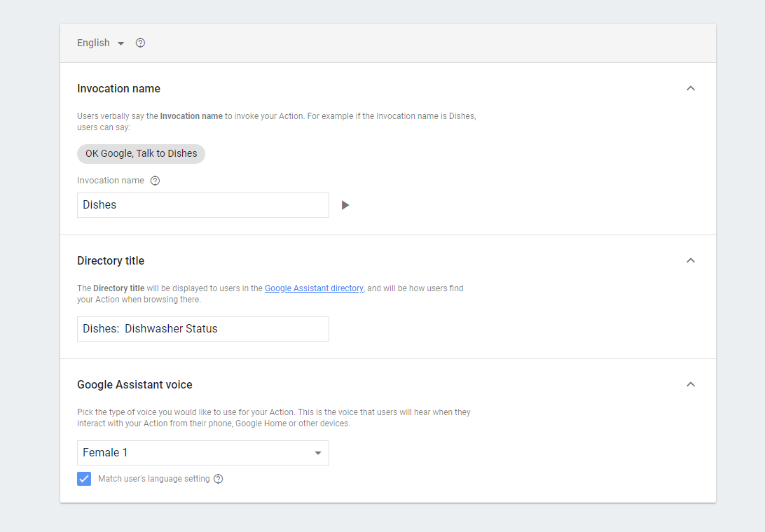The image size is (765, 532).
Task: Click the "Match user's language setting" label text
Action: (x=153, y=479)
